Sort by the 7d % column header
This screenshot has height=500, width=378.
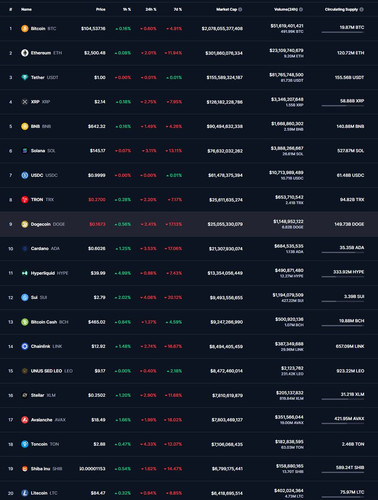point(178,9)
